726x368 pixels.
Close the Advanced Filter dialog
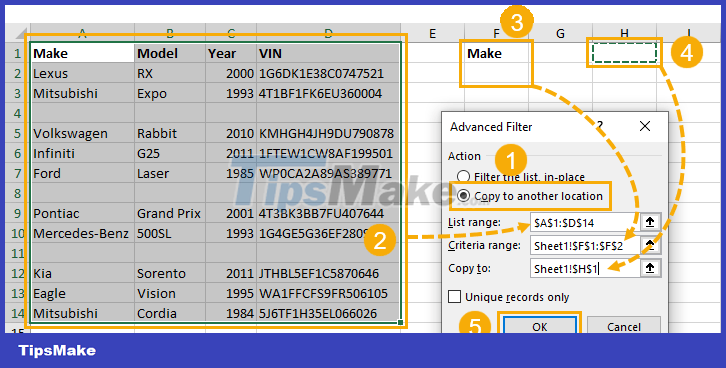[x=645, y=126]
